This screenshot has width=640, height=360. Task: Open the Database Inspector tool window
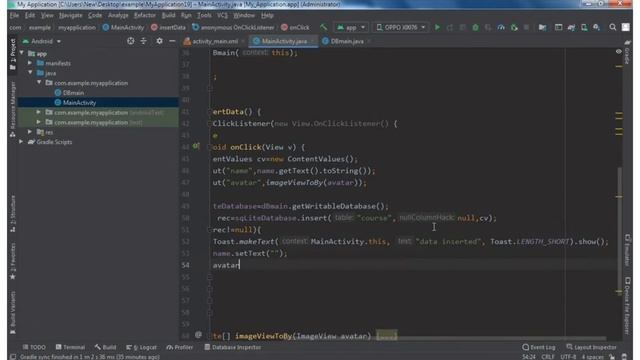(x=232, y=347)
